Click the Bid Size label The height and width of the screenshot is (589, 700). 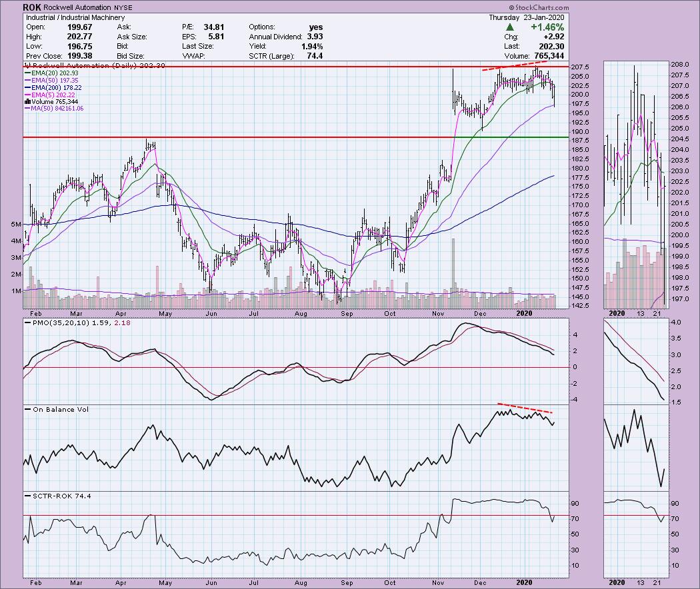click(131, 56)
